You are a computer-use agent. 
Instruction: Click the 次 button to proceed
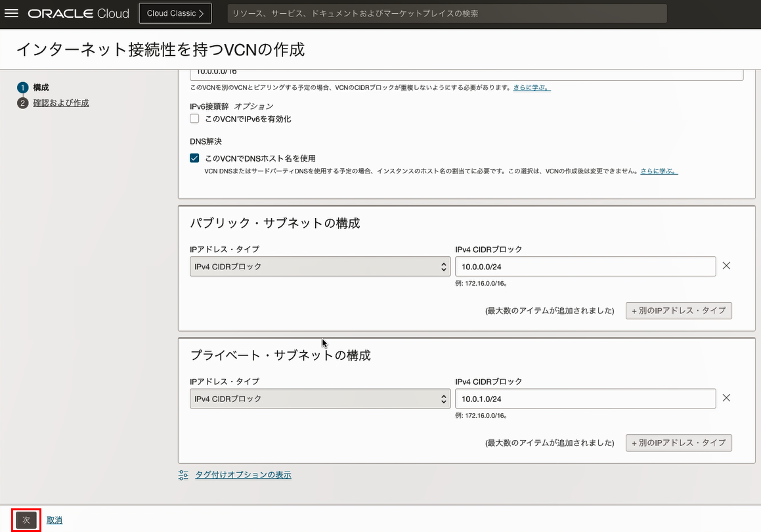click(26, 520)
